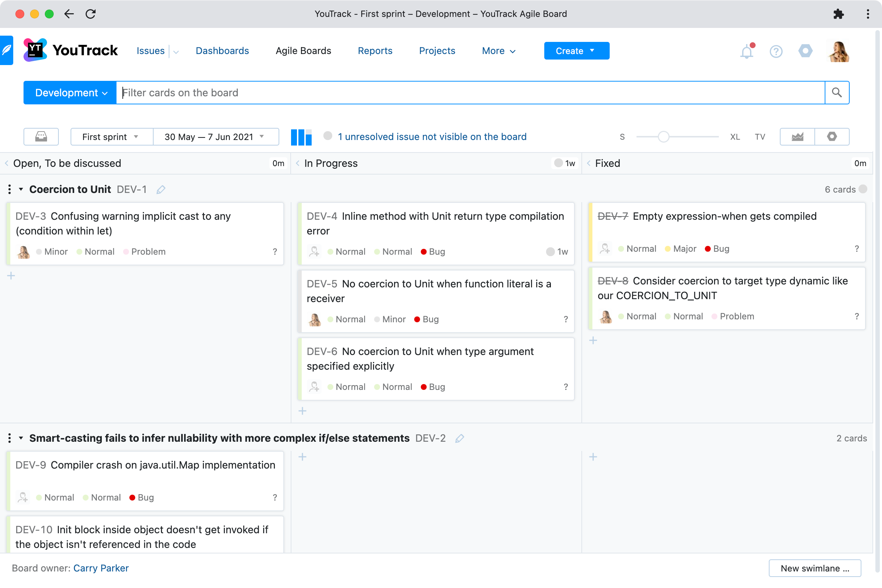Toggle TV mode for the board
The width and height of the screenshot is (882, 588).
coord(760,137)
